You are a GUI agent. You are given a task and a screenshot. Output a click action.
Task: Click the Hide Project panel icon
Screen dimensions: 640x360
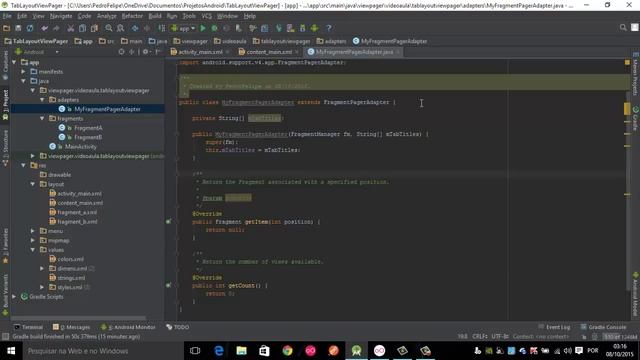point(158,52)
